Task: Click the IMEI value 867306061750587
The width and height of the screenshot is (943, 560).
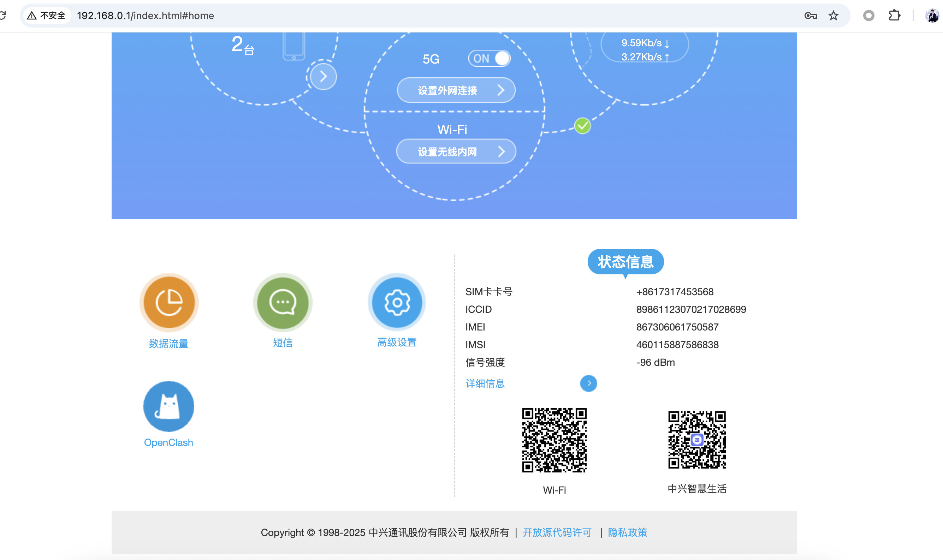Action: point(677,327)
